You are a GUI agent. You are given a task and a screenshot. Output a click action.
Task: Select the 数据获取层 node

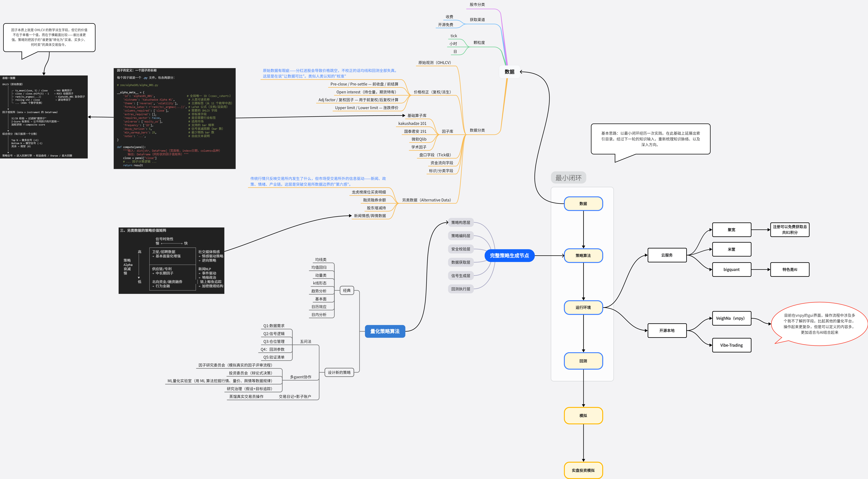461,262
